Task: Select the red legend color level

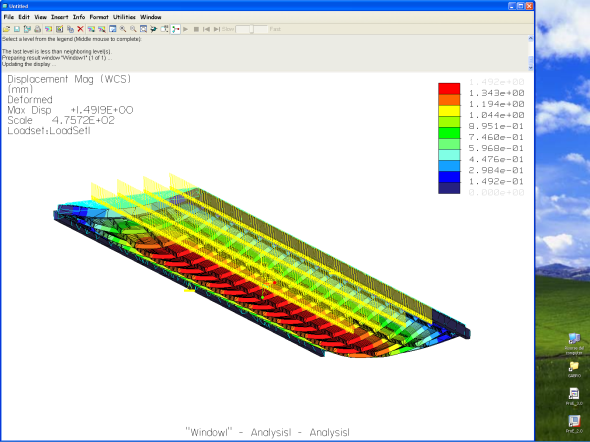Action: [x=449, y=89]
